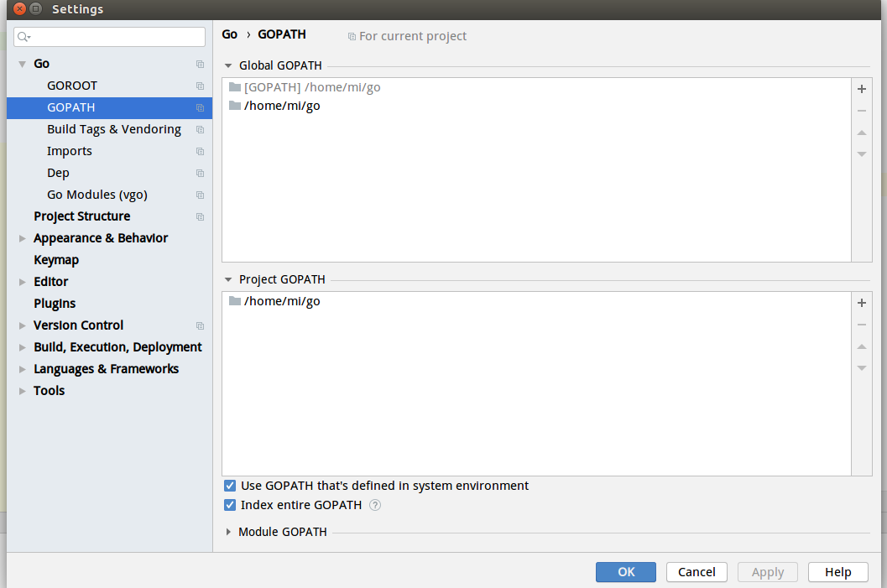
Task: Move Project GOPATH entry up
Action: tap(862, 346)
